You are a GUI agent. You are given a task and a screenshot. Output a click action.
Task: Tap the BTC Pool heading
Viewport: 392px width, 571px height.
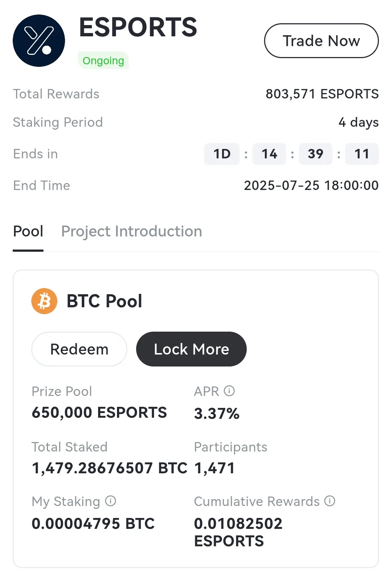pyautogui.click(x=104, y=301)
